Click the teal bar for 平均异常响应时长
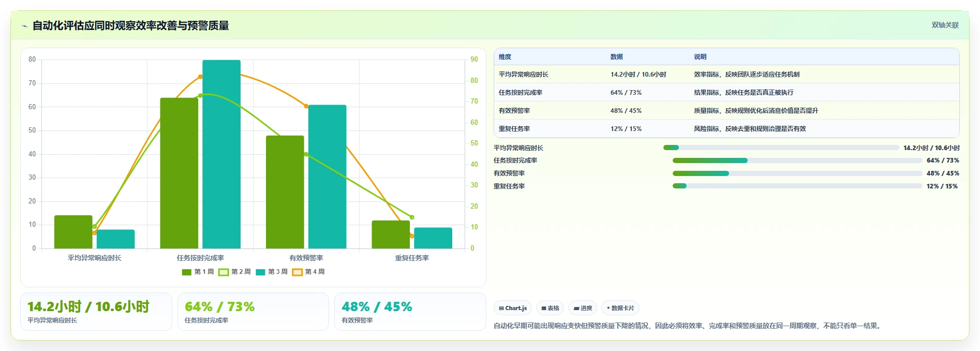This screenshot has width=980, height=351. [115, 239]
